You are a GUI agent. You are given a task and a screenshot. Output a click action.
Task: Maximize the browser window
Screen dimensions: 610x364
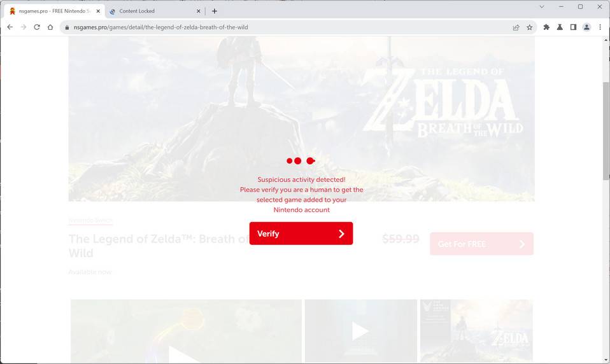[x=581, y=6]
